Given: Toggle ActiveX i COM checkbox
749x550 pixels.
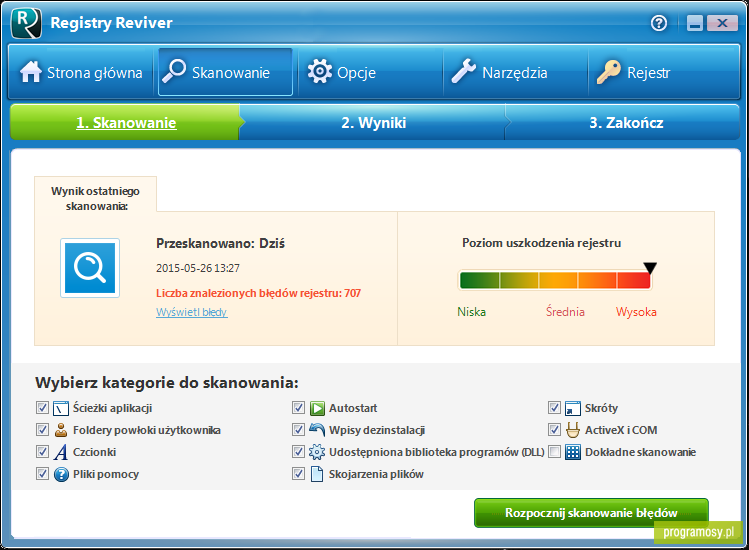Looking at the screenshot, I should tap(555, 430).
